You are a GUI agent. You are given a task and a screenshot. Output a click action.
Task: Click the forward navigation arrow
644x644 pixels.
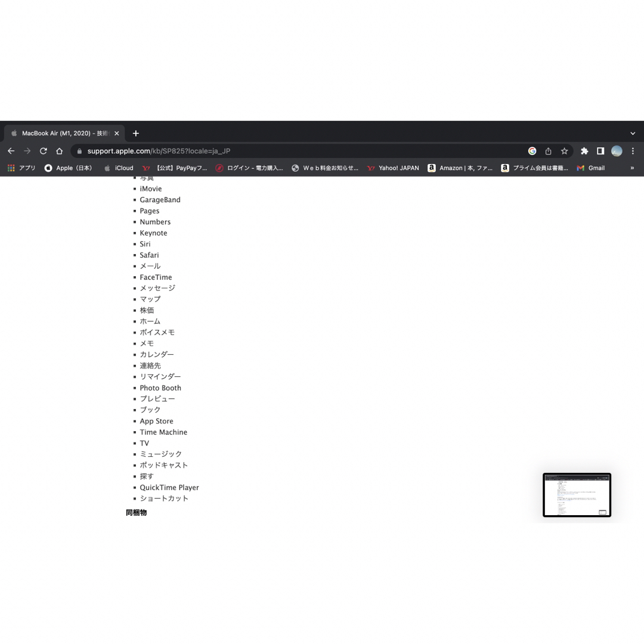pyautogui.click(x=27, y=151)
